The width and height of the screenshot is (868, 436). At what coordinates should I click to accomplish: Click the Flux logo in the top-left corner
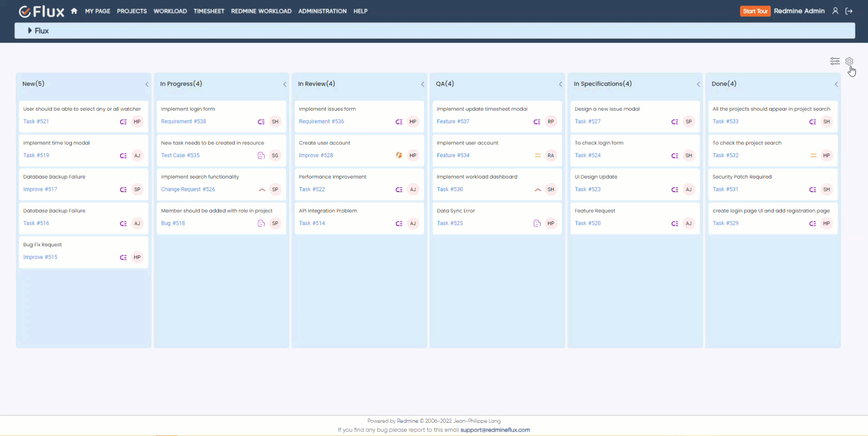(41, 11)
